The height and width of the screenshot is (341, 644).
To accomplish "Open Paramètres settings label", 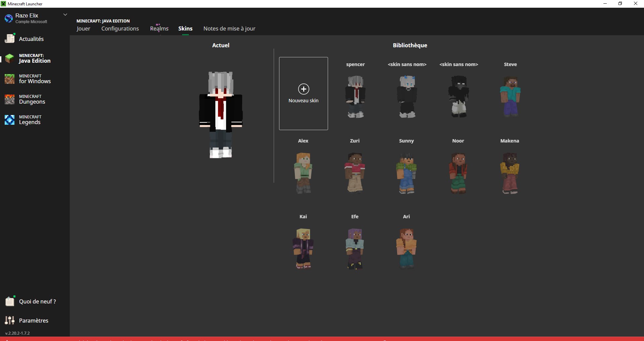I will tap(34, 321).
